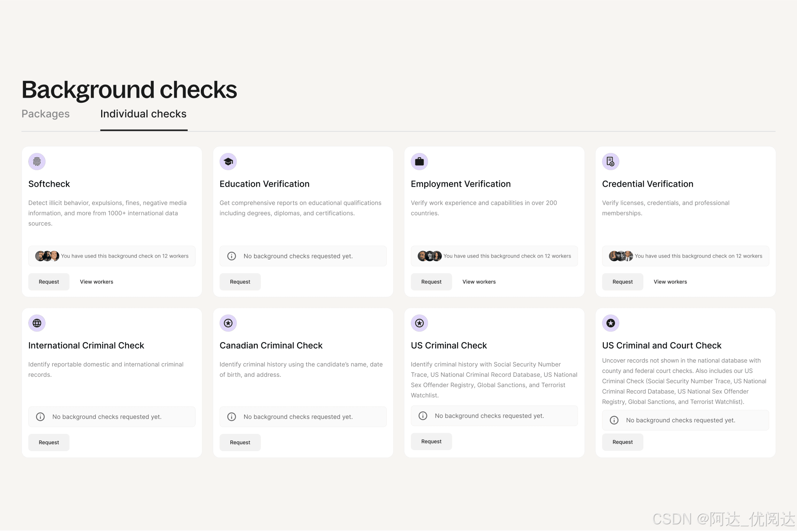The image size is (797, 532).
Task: Click worker avatars in Softcheck usage banner
Action: (x=47, y=256)
